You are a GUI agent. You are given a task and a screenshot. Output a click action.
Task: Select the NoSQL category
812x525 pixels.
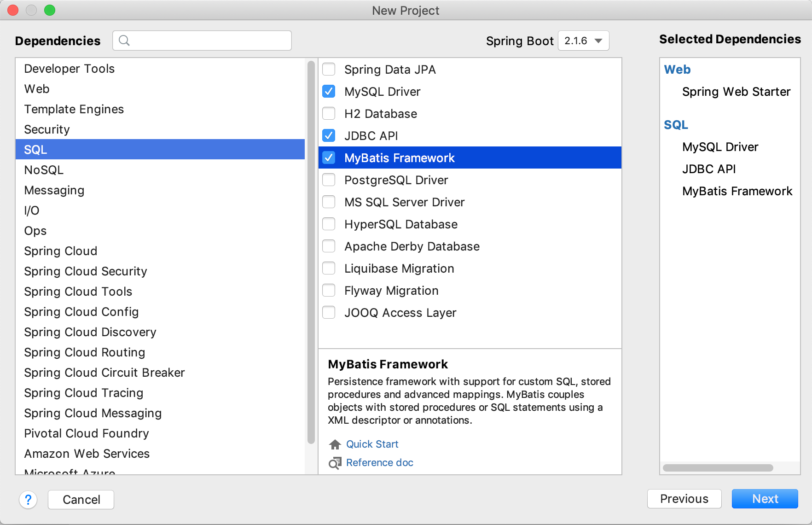(160, 170)
